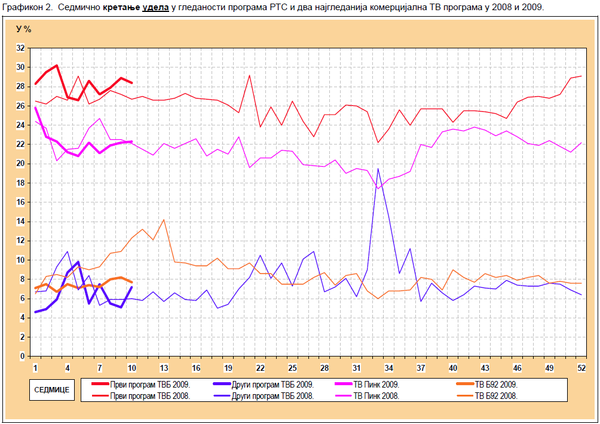Click thick red line swatch for 2009
Screen dimensions: 600x424
pos(100,383)
